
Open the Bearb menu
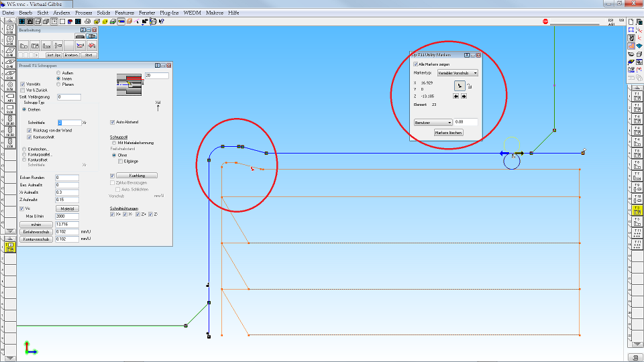[25, 13]
